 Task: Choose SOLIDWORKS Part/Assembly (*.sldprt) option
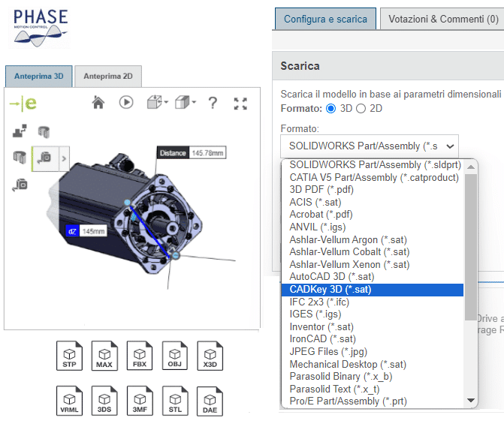tap(373, 165)
